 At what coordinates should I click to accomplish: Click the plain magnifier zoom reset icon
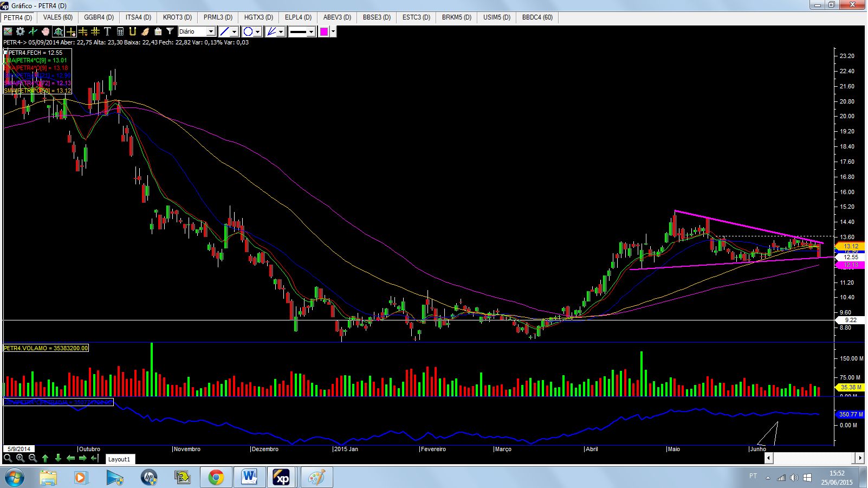point(8,458)
